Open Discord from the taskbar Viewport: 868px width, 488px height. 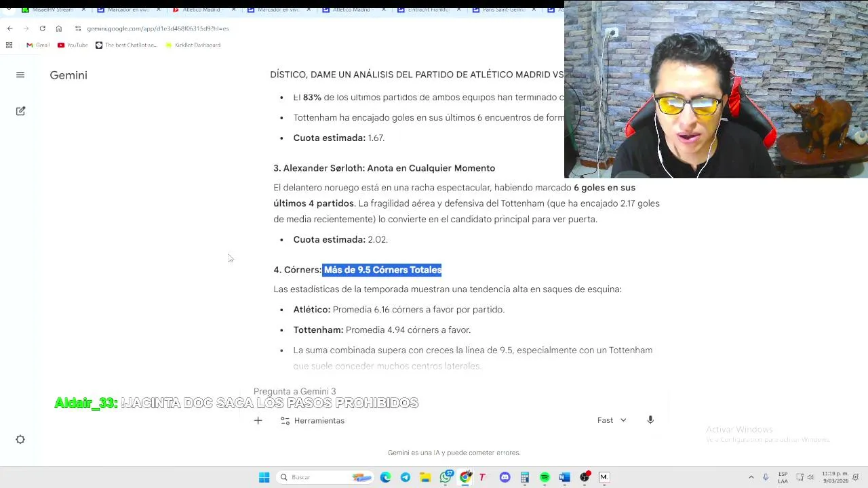point(505,477)
